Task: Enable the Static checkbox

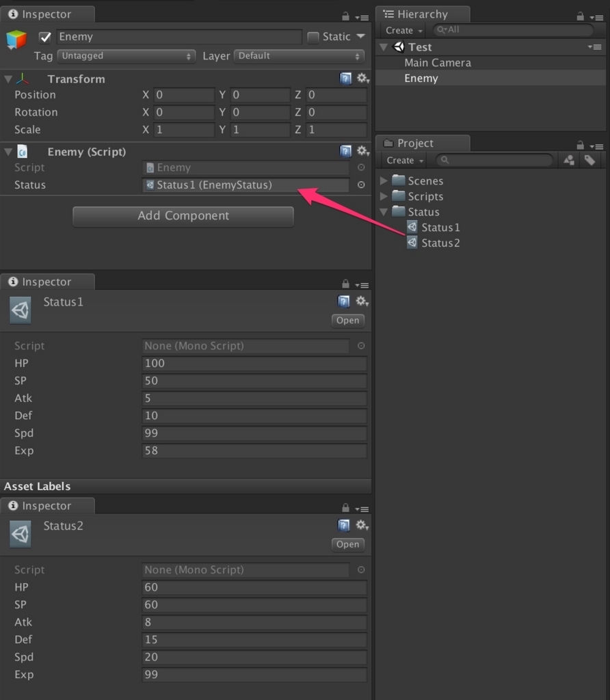Action: pyautogui.click(x=313, y=37)
